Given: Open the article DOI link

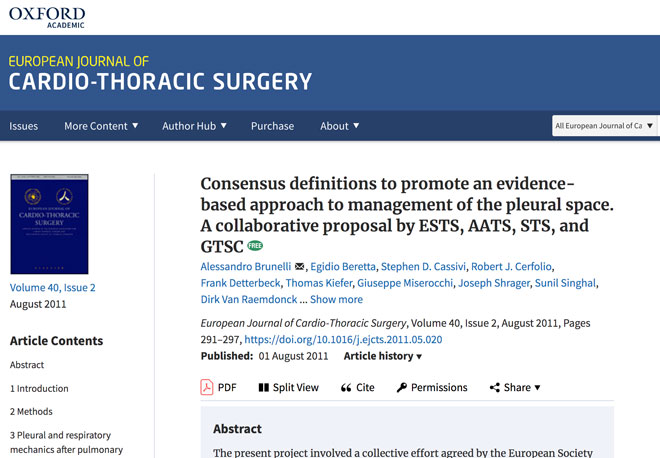Looking at the screenshot, I should coord(343,340).
